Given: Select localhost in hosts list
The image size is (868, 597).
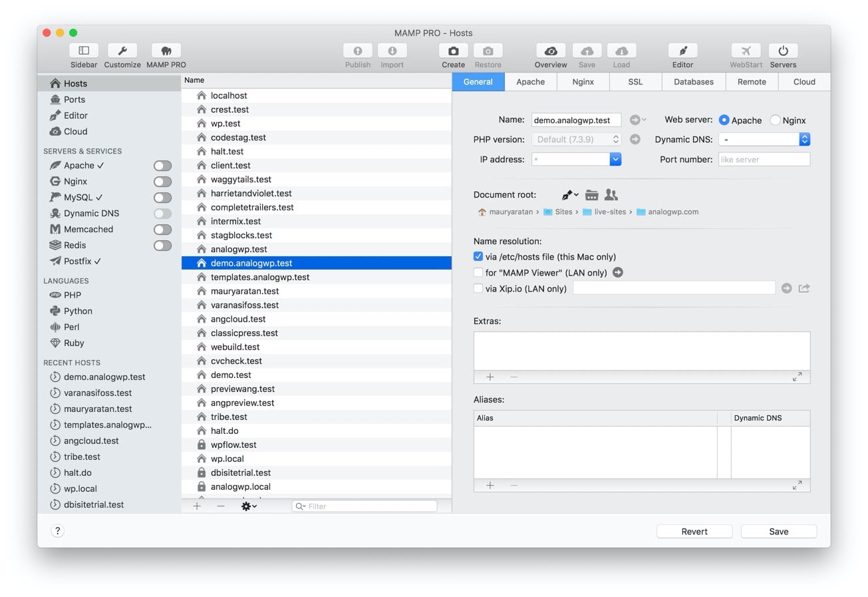Looking at the screenshot, I should pos(317,95).
